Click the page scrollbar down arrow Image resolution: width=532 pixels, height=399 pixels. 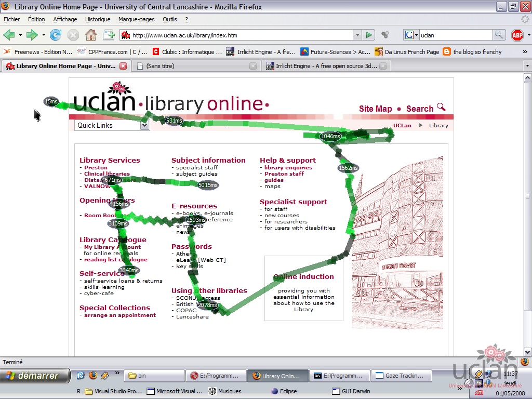pos(527,352)
